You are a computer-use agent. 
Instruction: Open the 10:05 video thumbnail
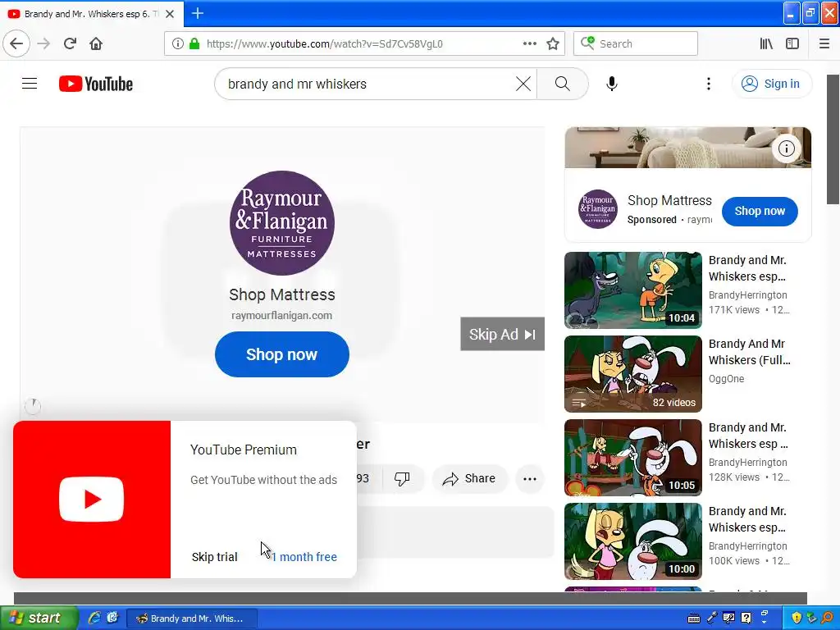click(633, 458)
